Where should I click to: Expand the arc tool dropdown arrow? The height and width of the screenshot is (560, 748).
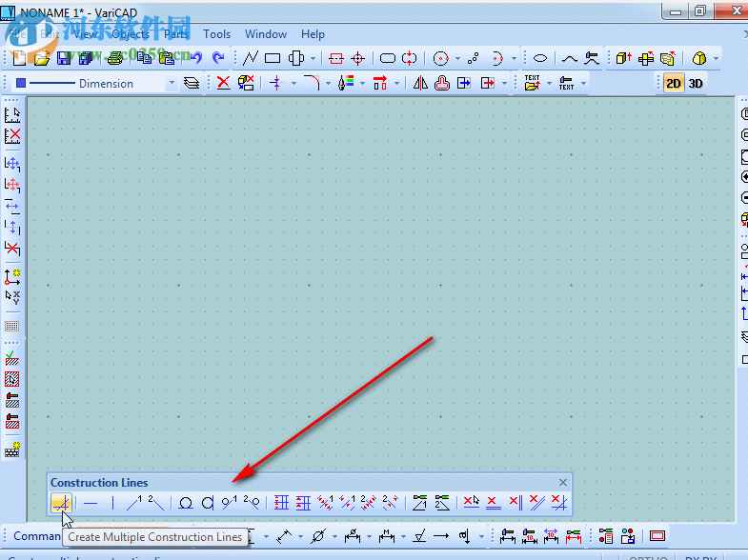pos(514,59)
